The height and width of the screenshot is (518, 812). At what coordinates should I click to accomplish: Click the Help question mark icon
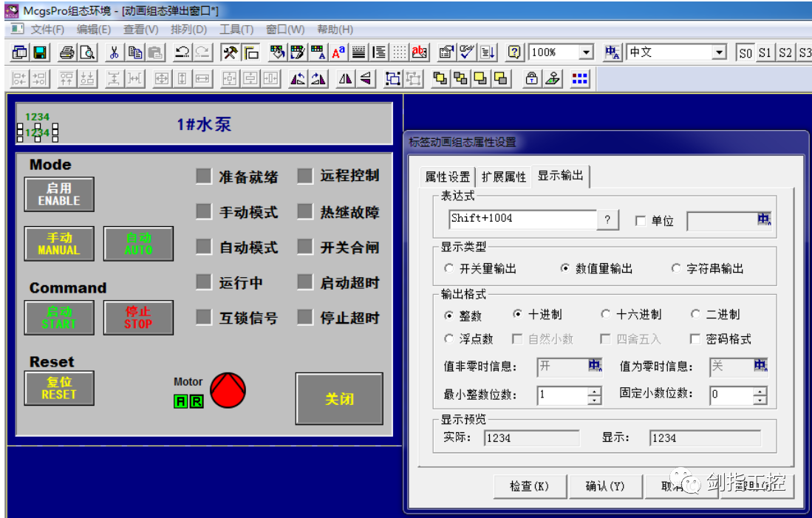point(513,52)
